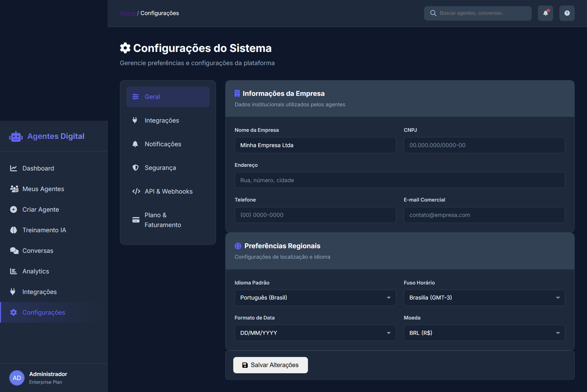Switch to Integrações settings tab
This screenshot has width=587, height=392.
click(168, 120)
